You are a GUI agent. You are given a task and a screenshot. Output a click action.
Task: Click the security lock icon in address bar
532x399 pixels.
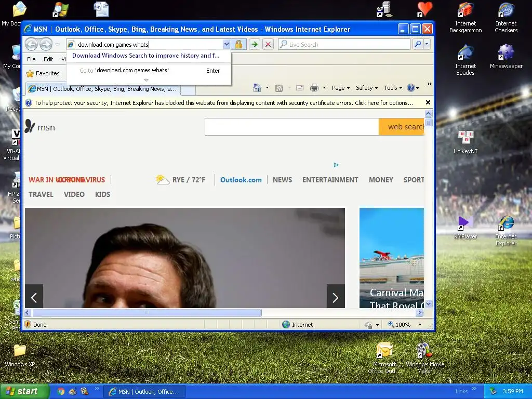point(238,45)
